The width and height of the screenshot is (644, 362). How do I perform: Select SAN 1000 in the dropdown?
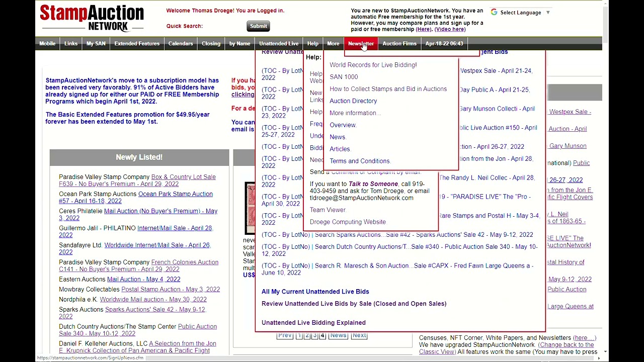pos(344,77)
